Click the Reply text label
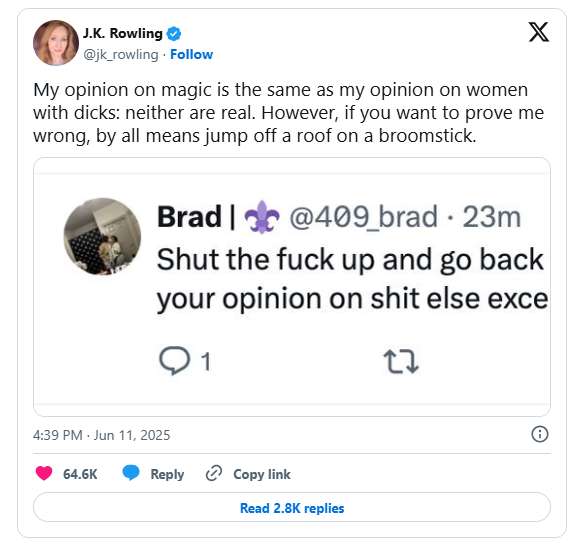Screen dimensions: 579x546 point(167,474)
